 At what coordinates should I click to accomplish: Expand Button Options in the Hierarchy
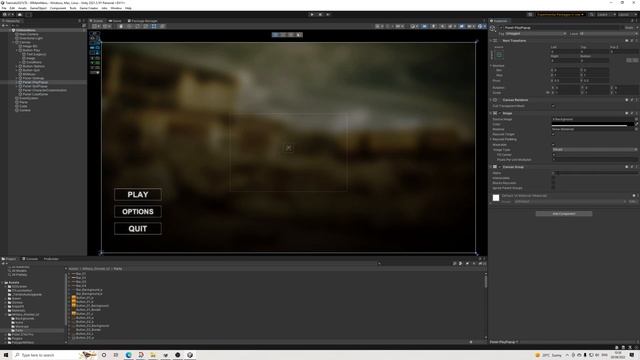point(17,66)
